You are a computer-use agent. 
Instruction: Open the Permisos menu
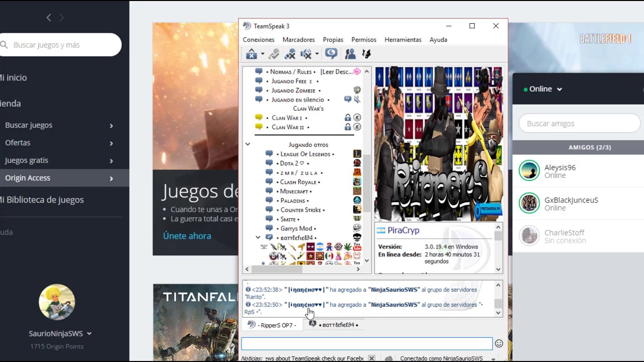pyautogui.click(x=364, y=40)
